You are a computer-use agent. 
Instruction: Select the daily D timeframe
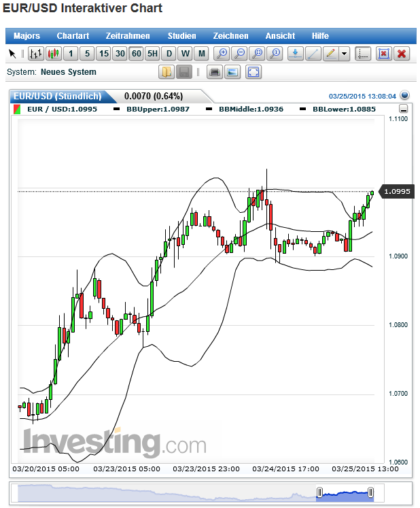click(x=169, y=54)
